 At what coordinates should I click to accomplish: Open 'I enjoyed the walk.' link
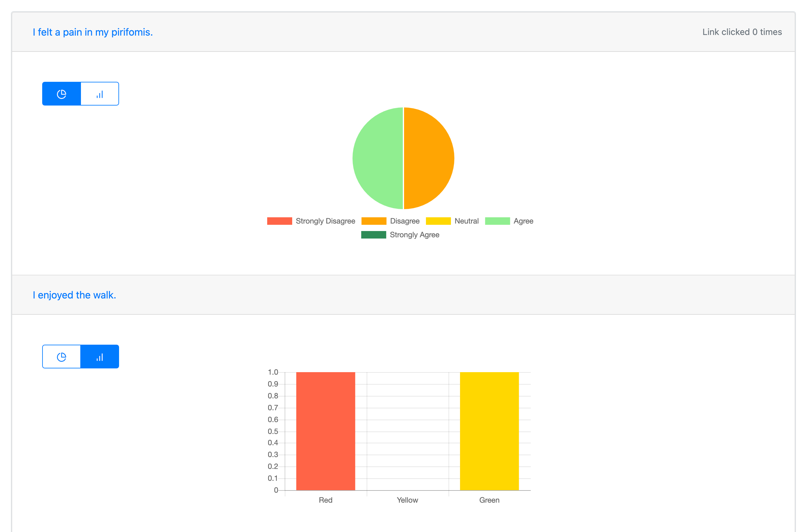pyautogui.click(x=74, y=295)
